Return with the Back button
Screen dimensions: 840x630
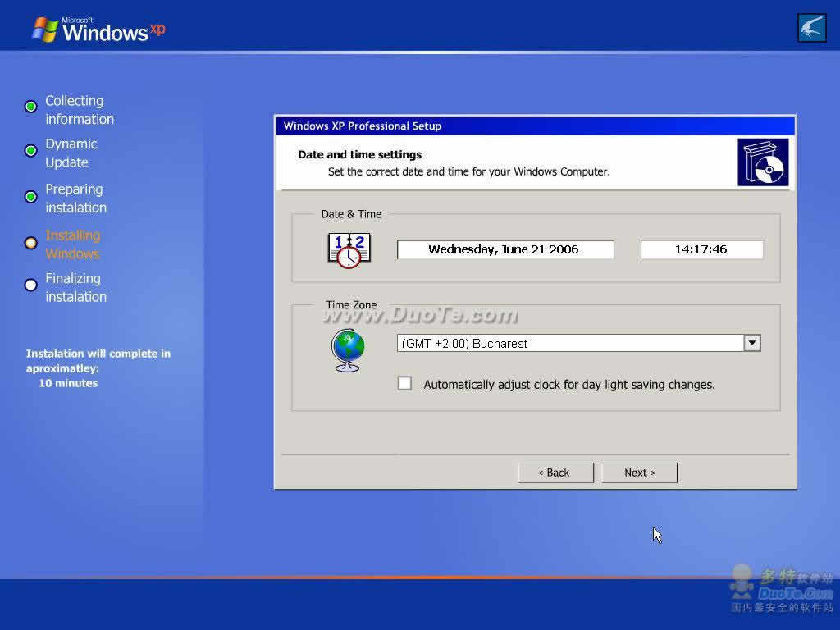coord(556,472)
